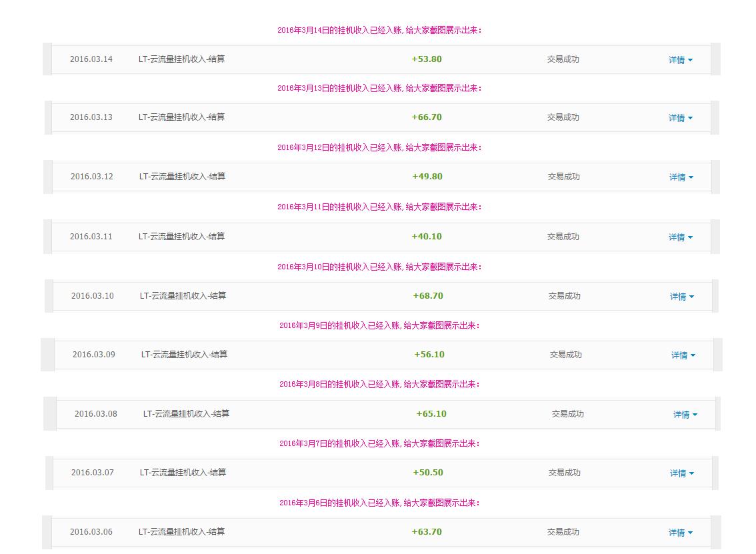Click the pink heading for 2016年3月6日

(379, 503)
